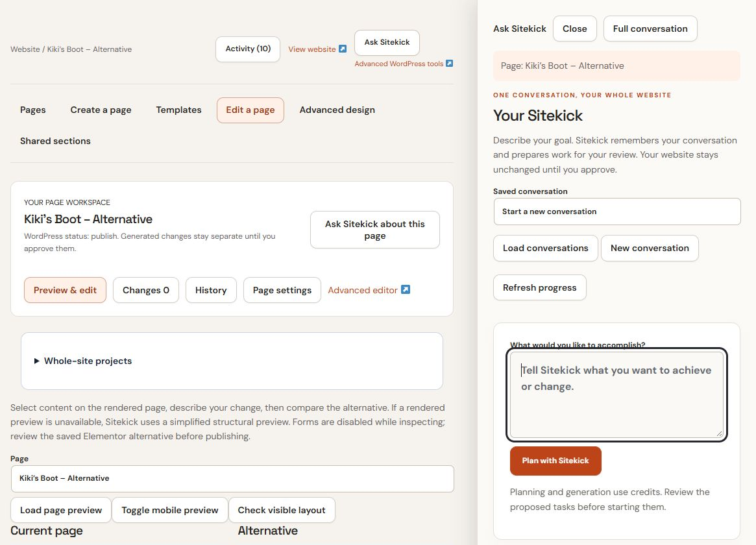Image resolution: width=756 pixels, height=545 pixels.
Task: Click the Website breadcrumb text
Action: [25, 49]
